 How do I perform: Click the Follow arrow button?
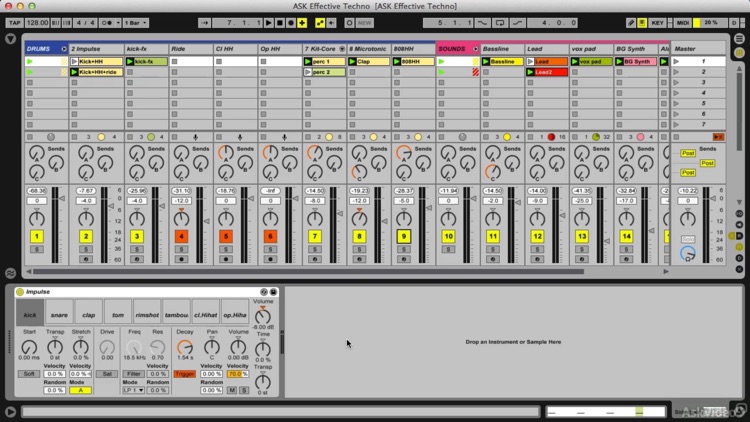coord(204,23)
